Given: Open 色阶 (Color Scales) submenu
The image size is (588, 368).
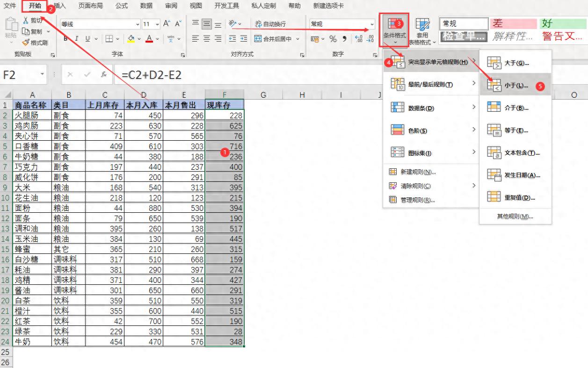Looking at the screenshot, I should tap(432, 130).
